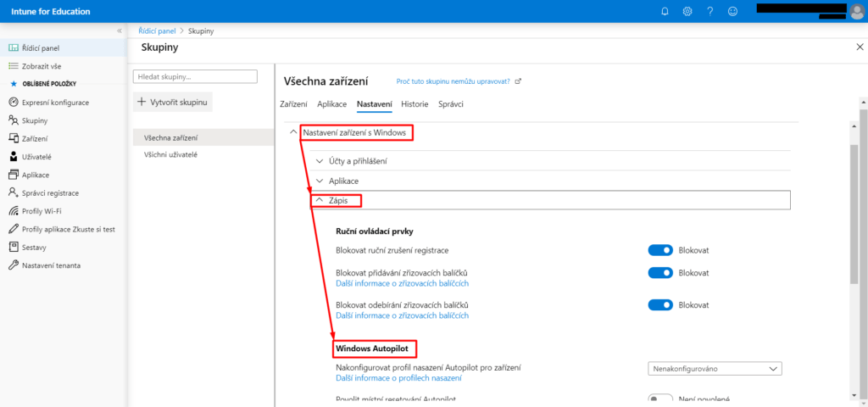Open the Autopilot profile Nenakonfigurováno dropdown
The image size is (868, 407).
point(714,369)
